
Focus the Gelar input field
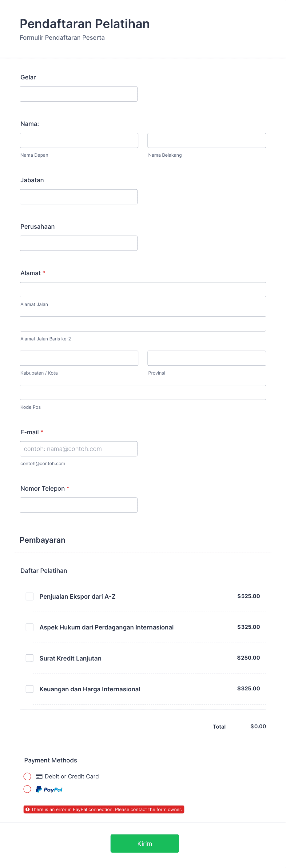[79, 94]
